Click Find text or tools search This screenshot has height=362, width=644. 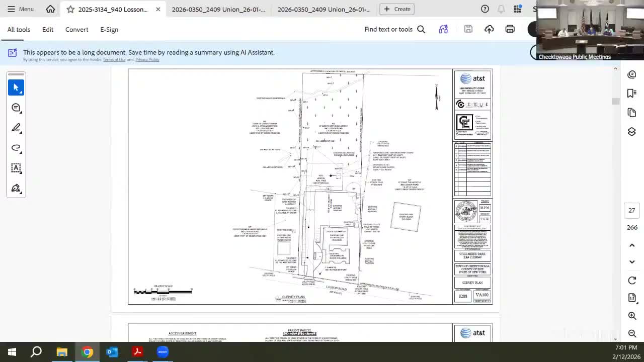click(395, 30)
